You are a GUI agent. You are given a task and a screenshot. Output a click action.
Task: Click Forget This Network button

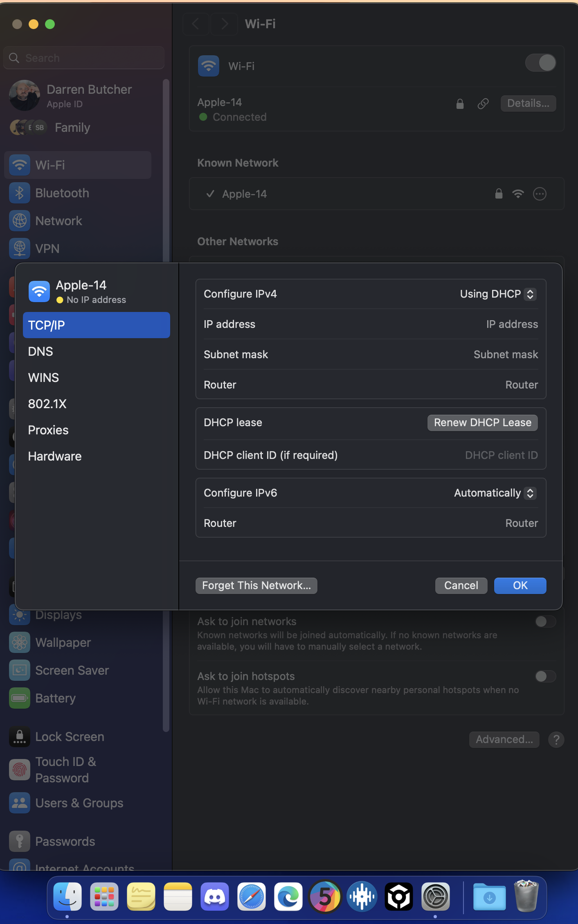[256, 585]
